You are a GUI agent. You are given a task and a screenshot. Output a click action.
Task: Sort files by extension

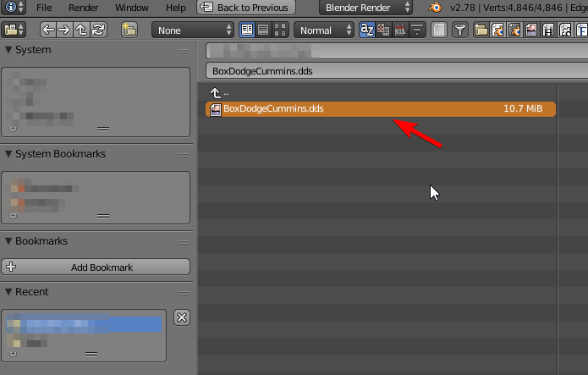[383, 30]
